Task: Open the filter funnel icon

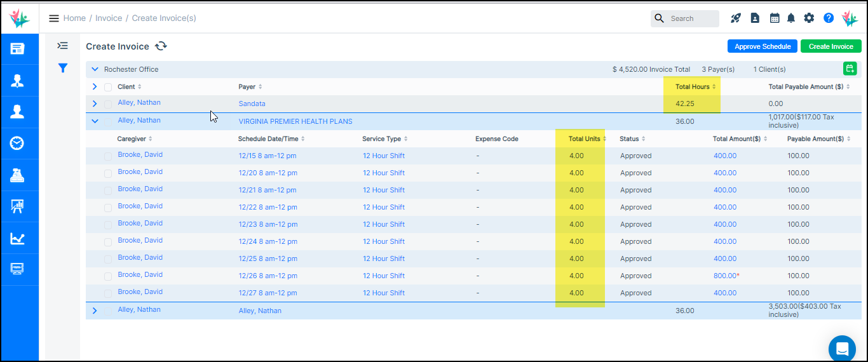Action: tap(63, 68)
